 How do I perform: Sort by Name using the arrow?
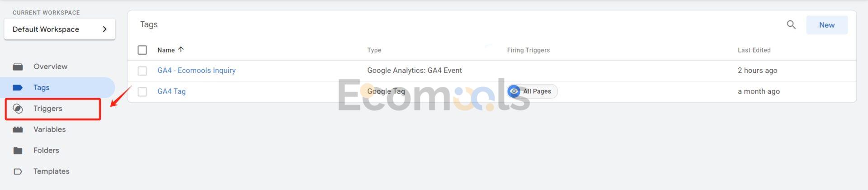click(181, 49)
